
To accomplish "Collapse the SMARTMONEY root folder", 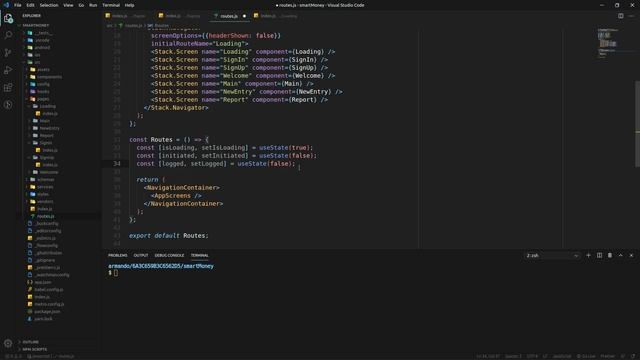I will (36, 25).
